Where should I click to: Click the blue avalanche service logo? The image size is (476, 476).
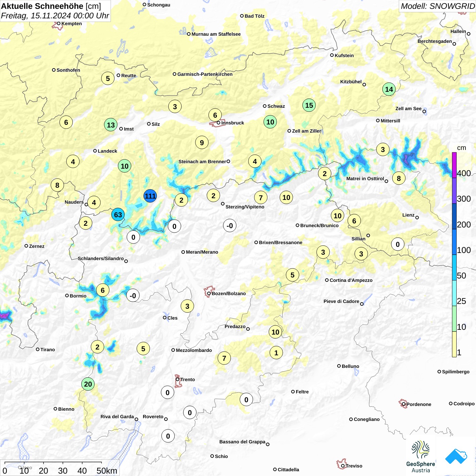coord(456,456)
